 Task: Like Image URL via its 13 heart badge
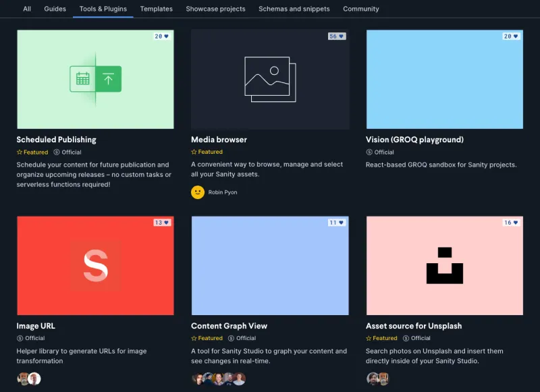[162, 223]
